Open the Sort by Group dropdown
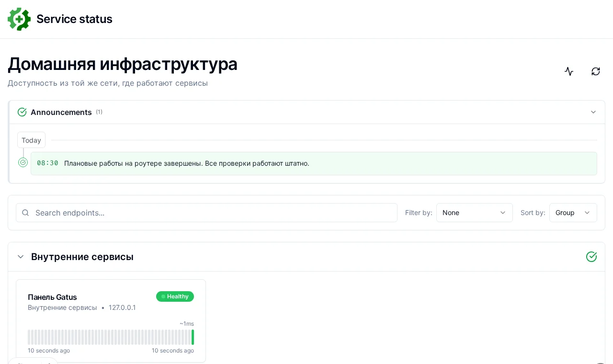Image resolution: width=613 pixels, height=364 pixels. pyautogui.click(x=573, y=213)
